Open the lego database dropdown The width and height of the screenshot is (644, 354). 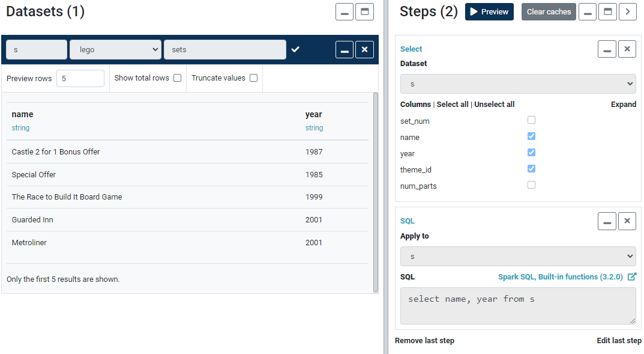pos(115,49)
